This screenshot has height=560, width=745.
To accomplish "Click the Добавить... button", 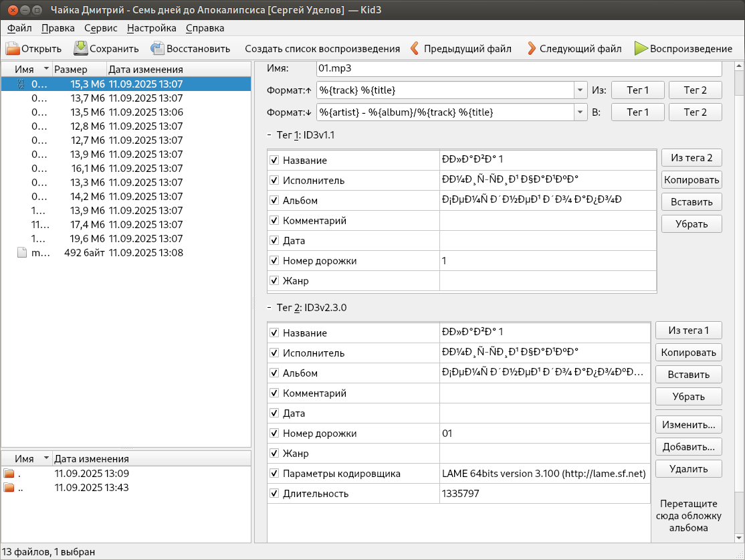I will click(688, 446).
